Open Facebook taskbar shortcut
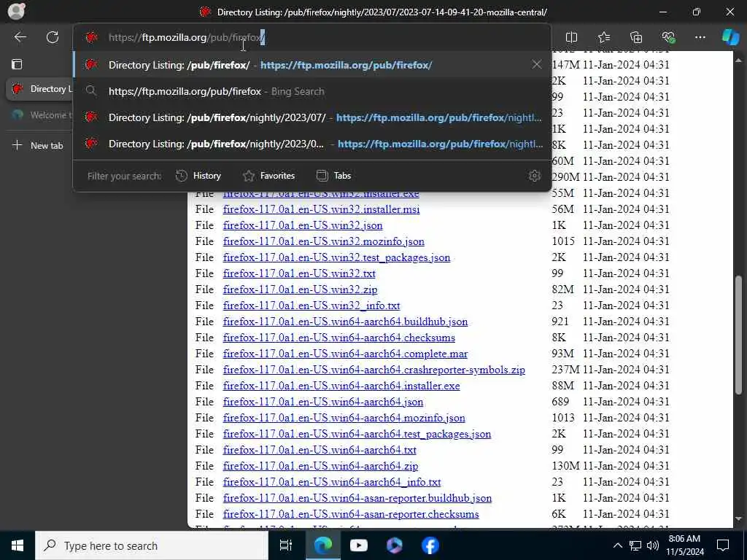 (430, 545)
